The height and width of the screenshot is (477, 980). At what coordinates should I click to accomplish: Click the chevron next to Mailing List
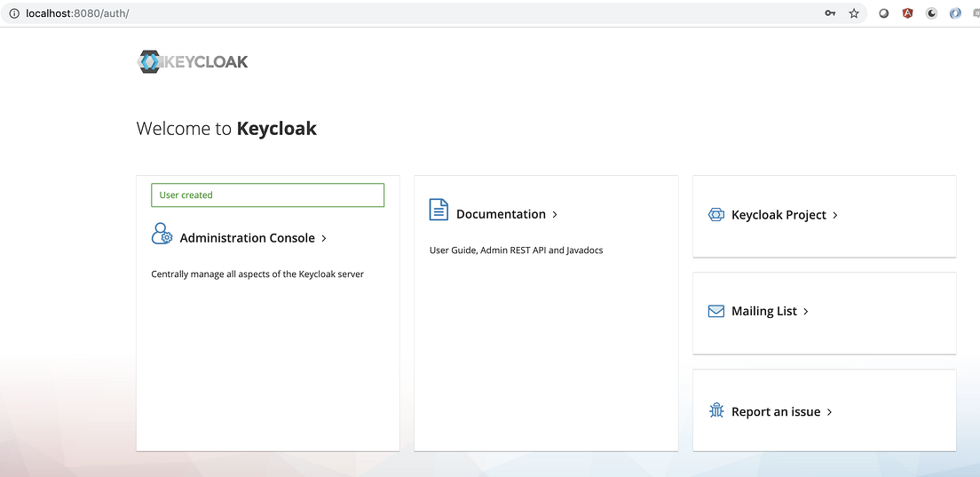[806, 311]
